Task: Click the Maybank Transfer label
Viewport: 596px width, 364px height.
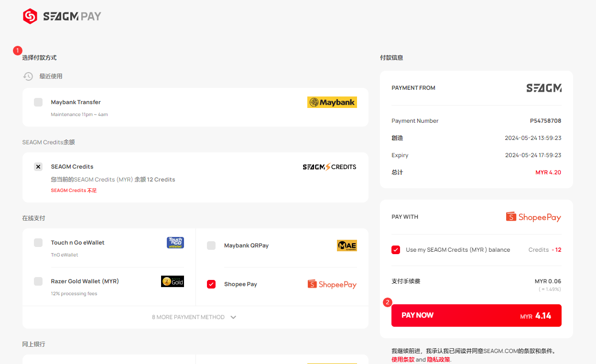Action: [76, 102]
